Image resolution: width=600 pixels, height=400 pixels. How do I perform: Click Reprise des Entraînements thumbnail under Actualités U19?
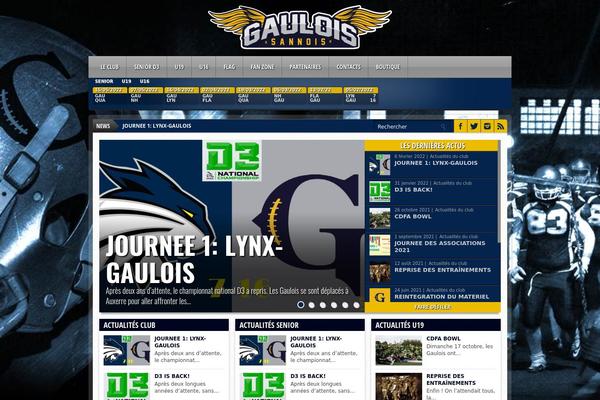tap(398, 386)
